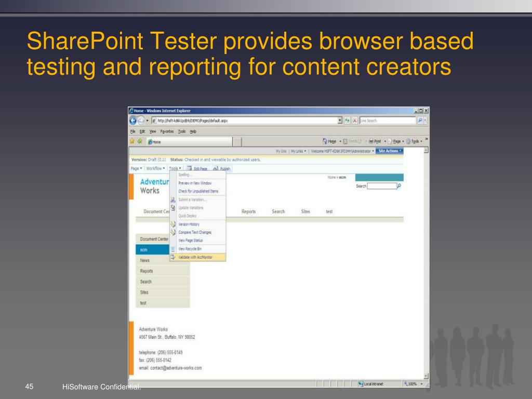Image resolution: width=532 pixels, height=399 pixels.
Task: Click the Live Search magnifier icon
Action: coord(420,121)
